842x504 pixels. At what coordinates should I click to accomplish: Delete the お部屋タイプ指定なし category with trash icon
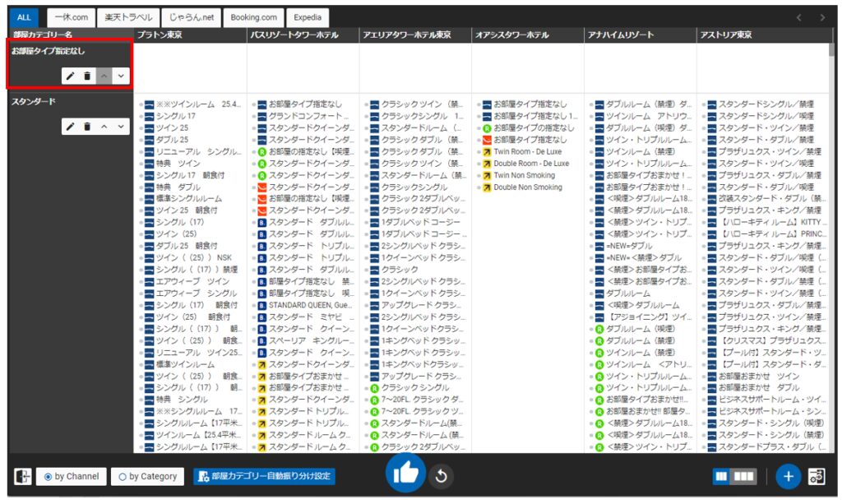pyautogui.click(x=87, y=76)
